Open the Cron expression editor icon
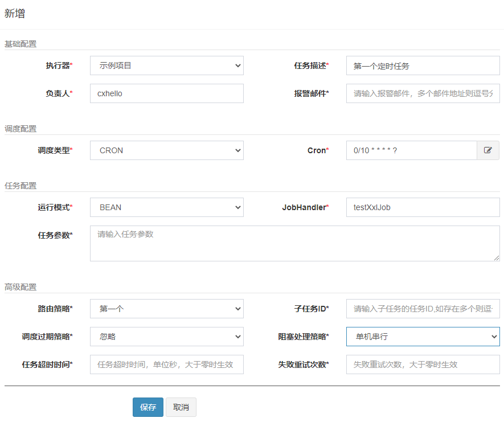 (x=488, y=150)
